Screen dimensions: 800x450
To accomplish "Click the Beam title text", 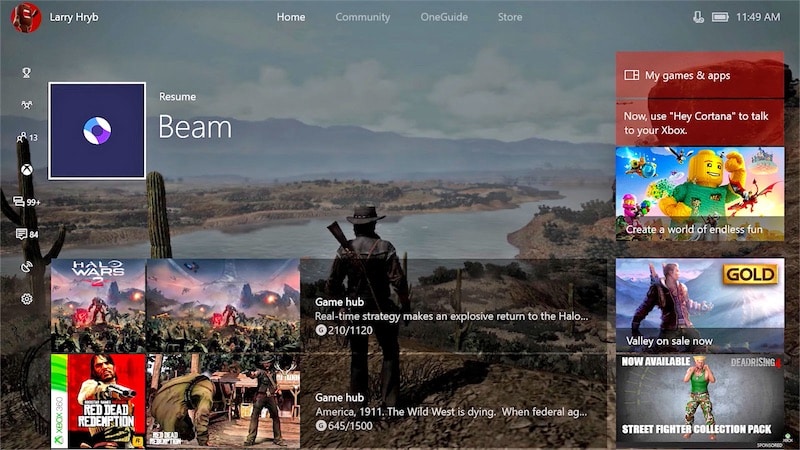I will 195,127.
